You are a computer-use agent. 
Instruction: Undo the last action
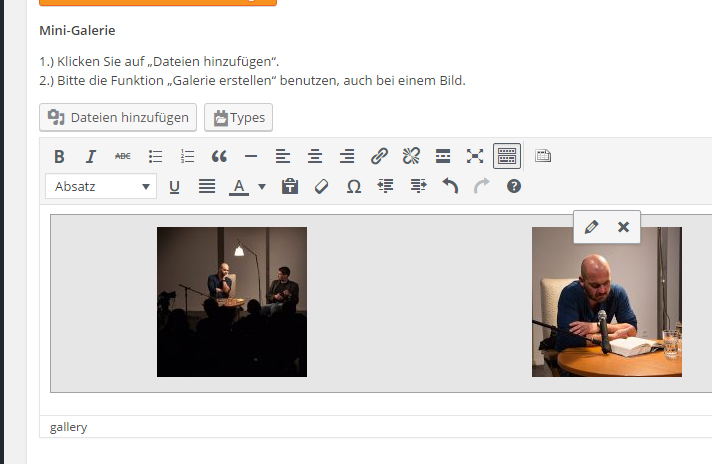tap(450, 186)
